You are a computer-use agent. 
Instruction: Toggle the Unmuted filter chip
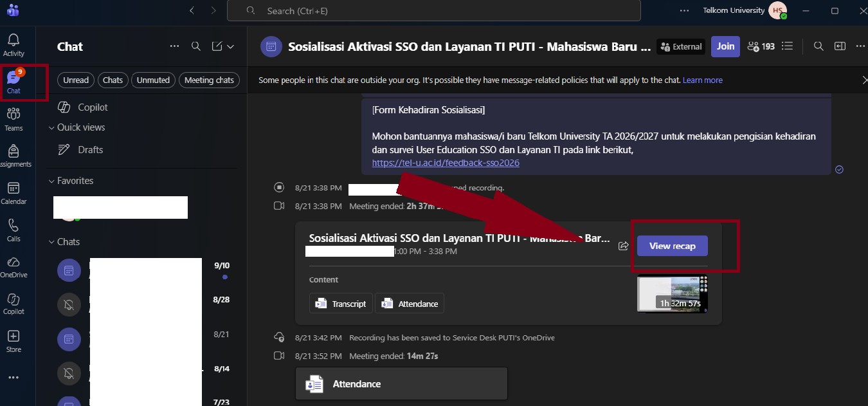click(153, 80)
